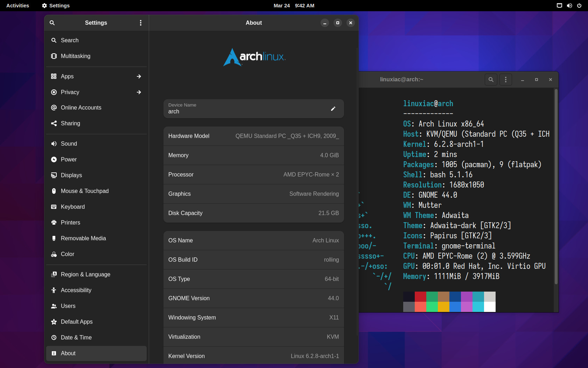Click the power icon in system tray
This screenshot has width=588, height=368.
pos(579,6)
